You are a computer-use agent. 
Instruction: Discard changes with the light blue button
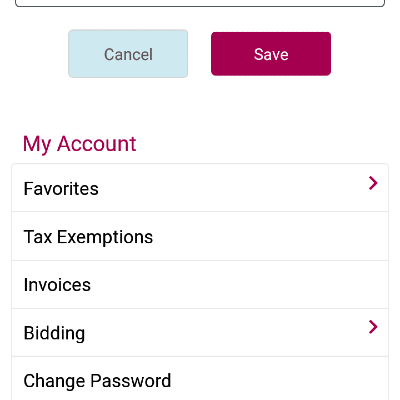pos(128,54)
